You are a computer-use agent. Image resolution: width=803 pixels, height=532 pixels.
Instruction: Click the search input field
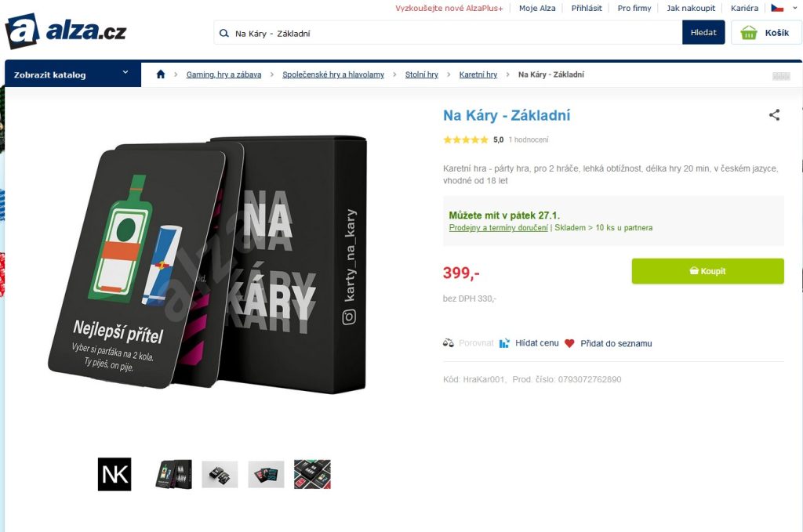coord(456,33)
